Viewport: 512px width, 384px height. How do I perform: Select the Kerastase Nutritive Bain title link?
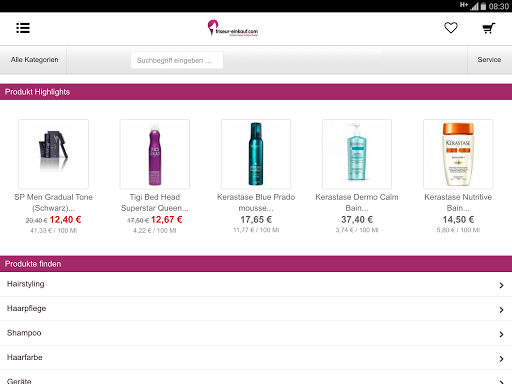click(x=458, y=202)
